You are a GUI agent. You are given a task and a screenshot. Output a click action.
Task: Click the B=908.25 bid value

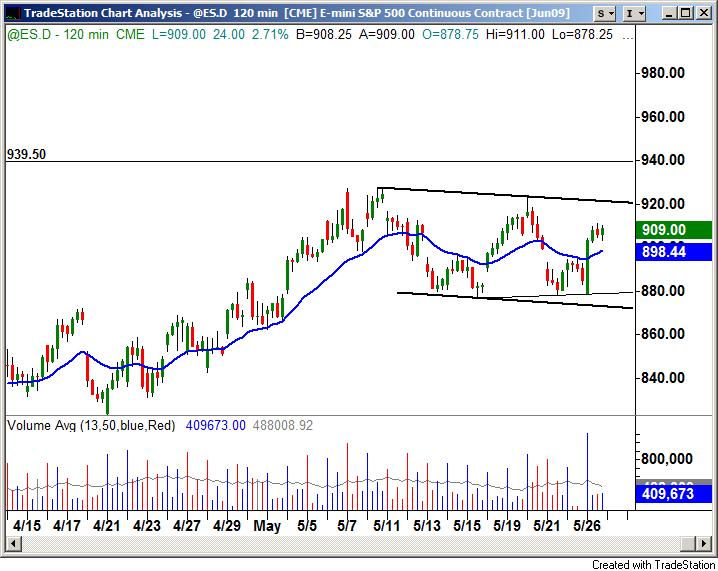324,34
